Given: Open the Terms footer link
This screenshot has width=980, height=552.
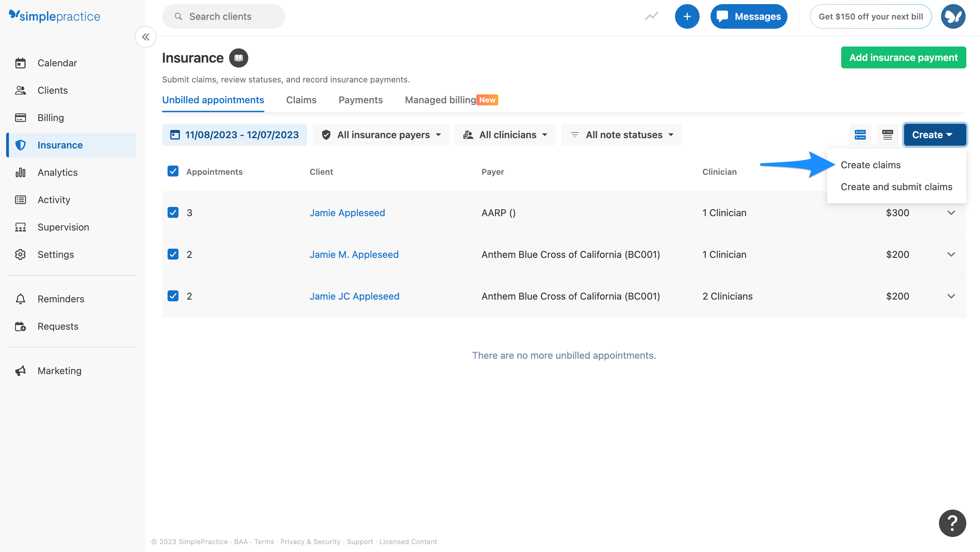Looking at the screenshot, I should 264,542.
